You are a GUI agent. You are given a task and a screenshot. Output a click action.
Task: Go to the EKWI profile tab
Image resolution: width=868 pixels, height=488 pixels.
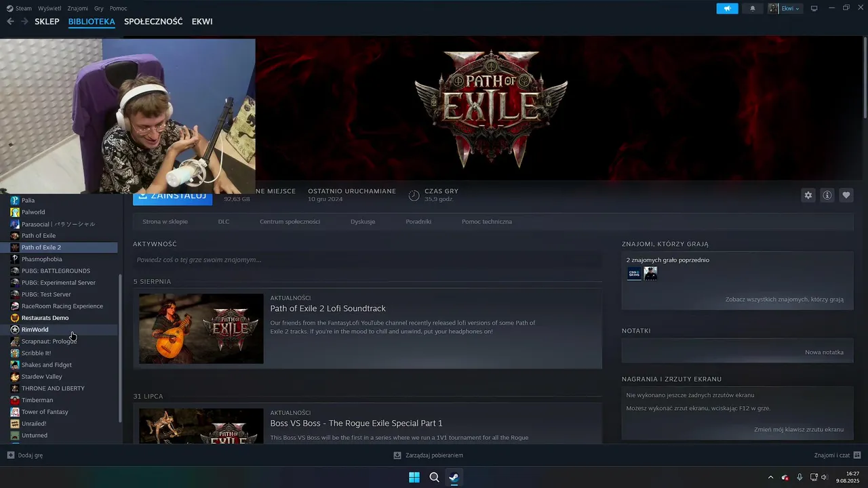tap(202, 22)
